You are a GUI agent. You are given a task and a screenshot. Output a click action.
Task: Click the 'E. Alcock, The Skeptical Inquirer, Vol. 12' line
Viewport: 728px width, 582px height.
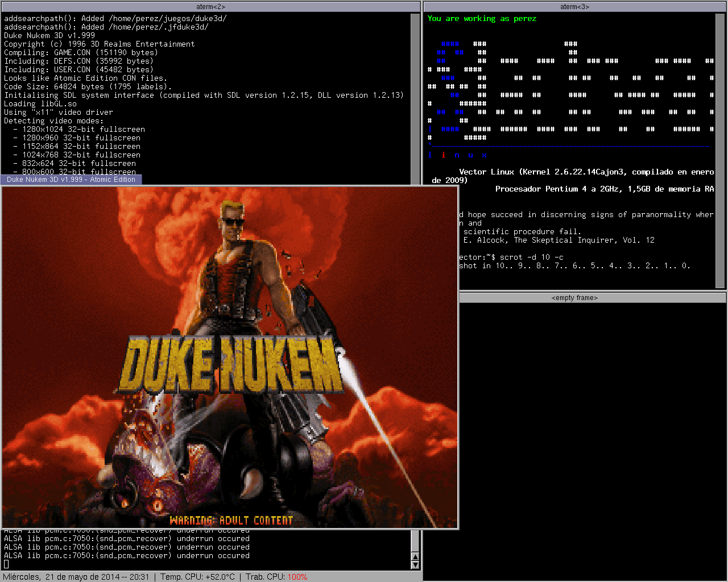(559, 240)
